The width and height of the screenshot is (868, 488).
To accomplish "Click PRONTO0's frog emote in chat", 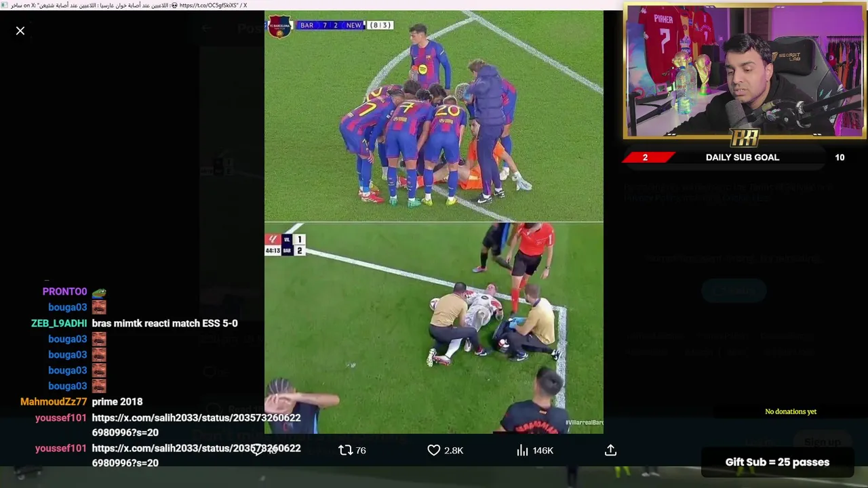I will [x=99, y=291].
